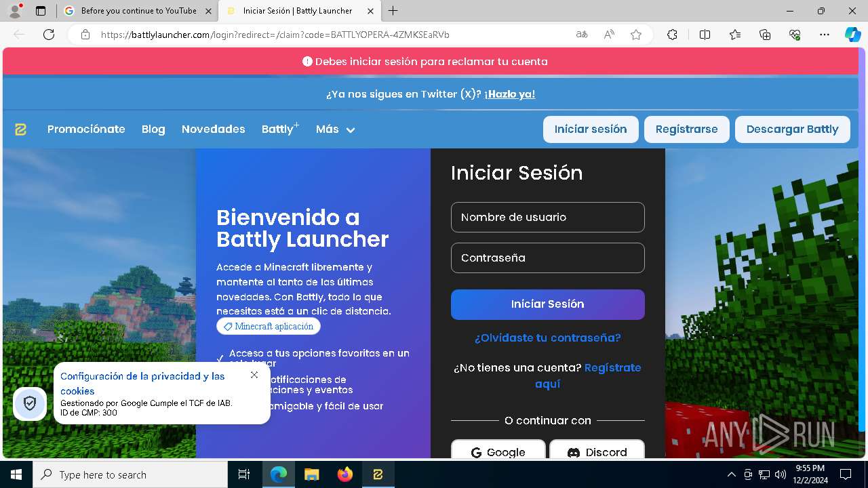Screen dimensions: 868x488
Task: Submit with the gradient Iniciar Sesión button
Action: click(x=547, y=304)
